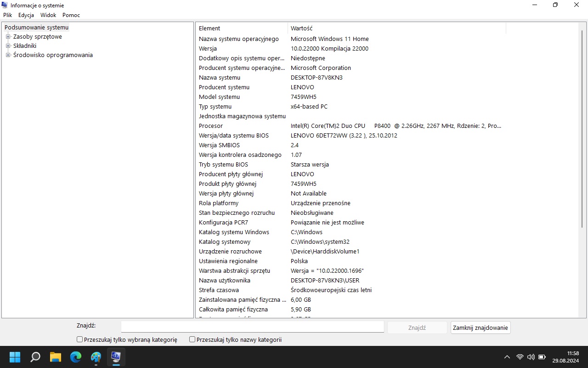Select value C:\Windows\system32
The image size is (588, 368).
[x=320, y=242]
